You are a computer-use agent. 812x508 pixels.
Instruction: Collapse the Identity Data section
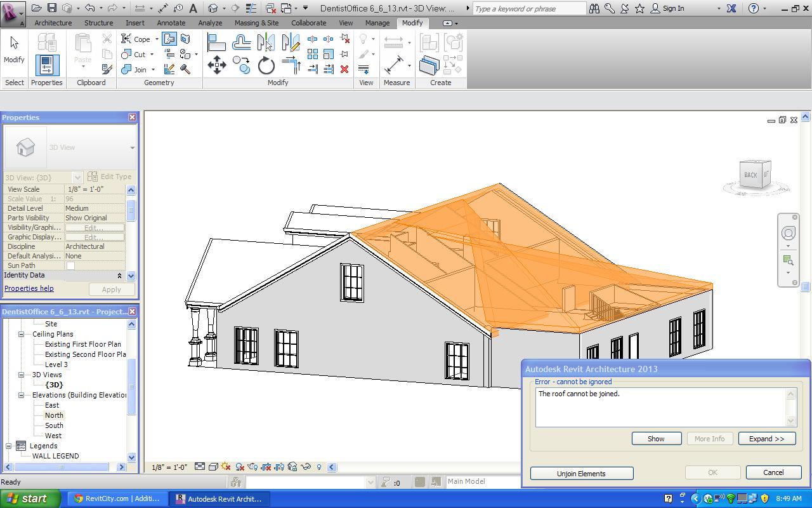pyautogui.click(x=119, y=276)
